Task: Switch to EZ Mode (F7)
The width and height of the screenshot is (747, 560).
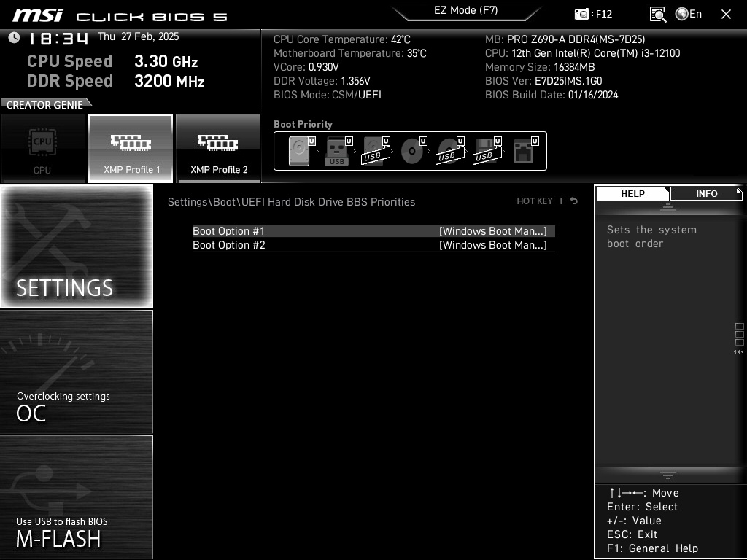Action: (466, 10)
